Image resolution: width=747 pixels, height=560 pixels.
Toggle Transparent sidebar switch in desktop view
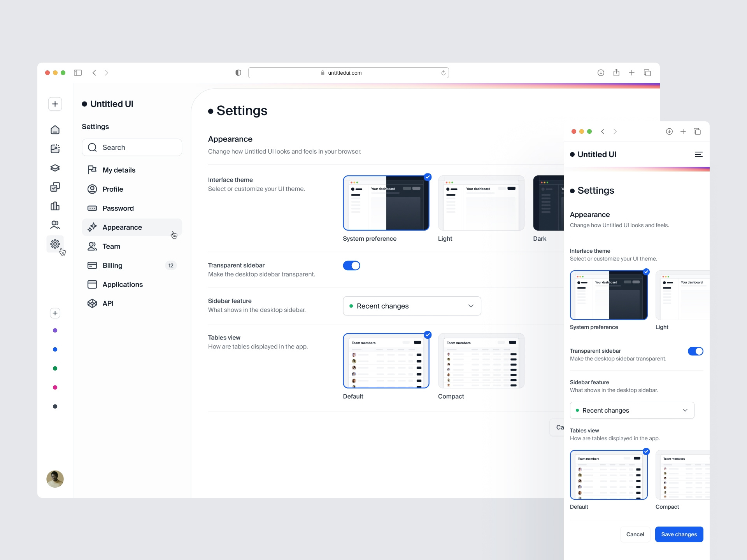351,266
